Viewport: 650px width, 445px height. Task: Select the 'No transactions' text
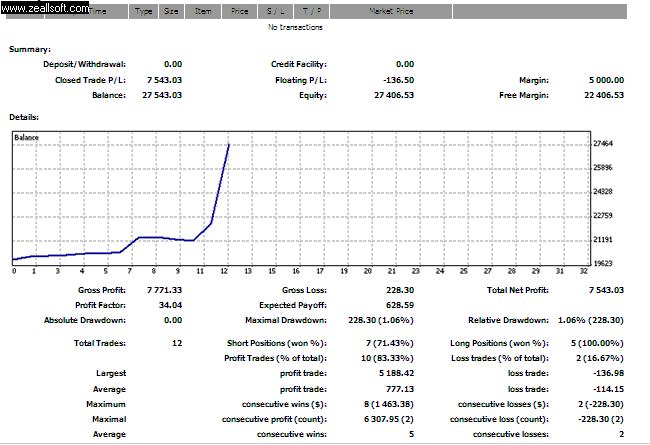point(295,27)
